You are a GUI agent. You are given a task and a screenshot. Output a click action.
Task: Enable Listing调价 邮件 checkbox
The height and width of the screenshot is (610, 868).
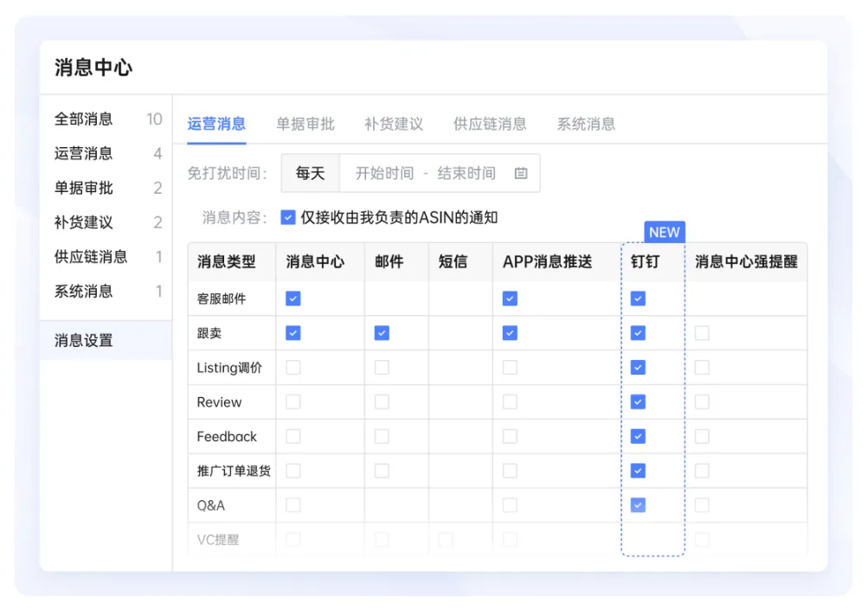(x=382, y=368)
